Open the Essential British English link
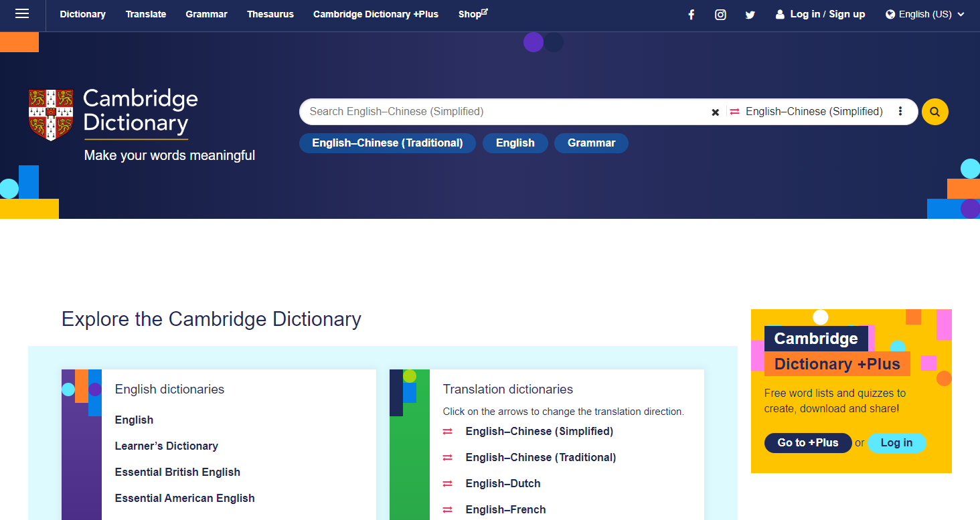This screenshot has width=980, height=520. click(177, 472)
